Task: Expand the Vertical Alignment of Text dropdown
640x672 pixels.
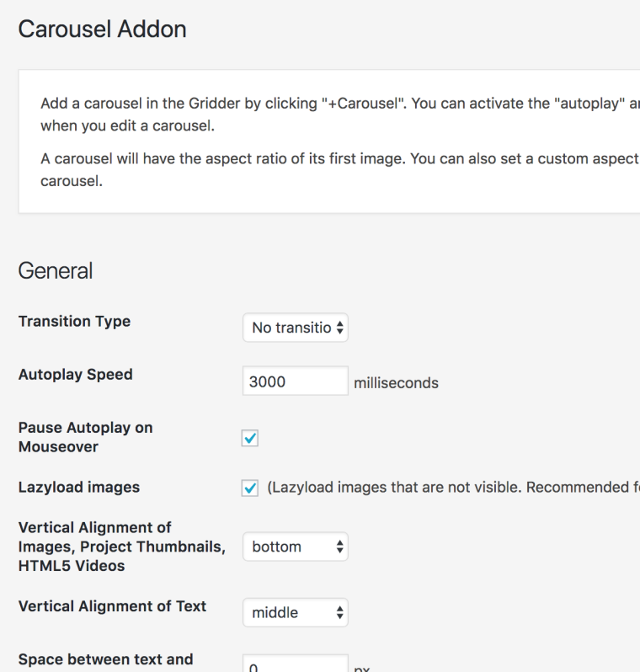Action: 295,612
